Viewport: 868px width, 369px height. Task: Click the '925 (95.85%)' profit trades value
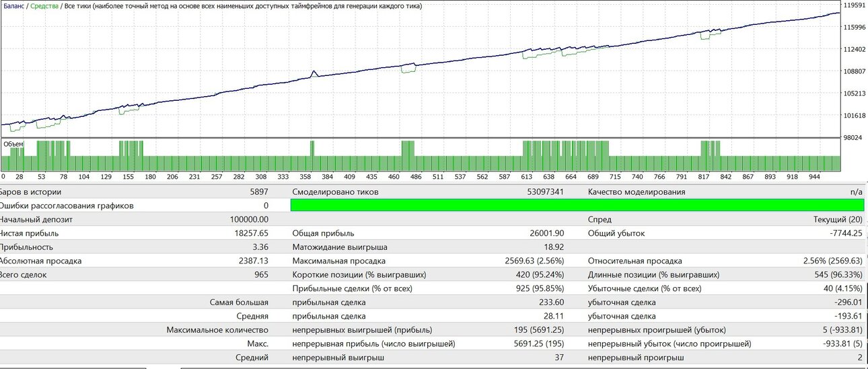point(540,288)
